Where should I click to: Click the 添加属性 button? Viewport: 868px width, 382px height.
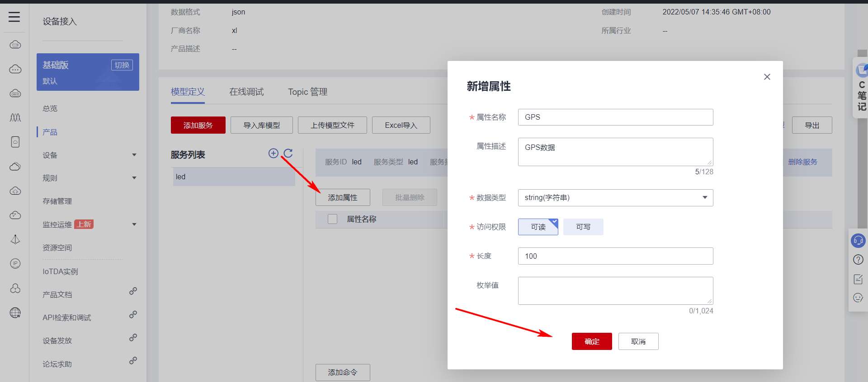[343, 197]
